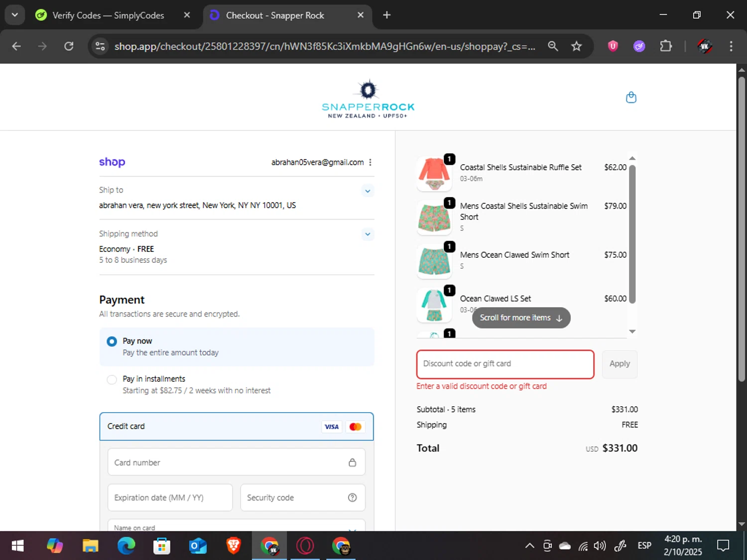Screen dimensions: 747x560
Task: Click the Snapper Rock logo
Action: tap(368, 99)
